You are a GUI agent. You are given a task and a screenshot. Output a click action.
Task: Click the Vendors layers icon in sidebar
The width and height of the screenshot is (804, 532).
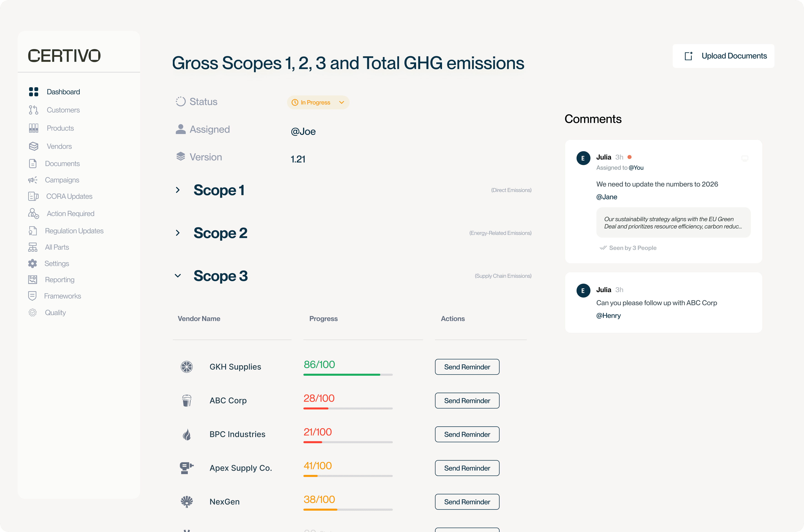tap(33, 146)
